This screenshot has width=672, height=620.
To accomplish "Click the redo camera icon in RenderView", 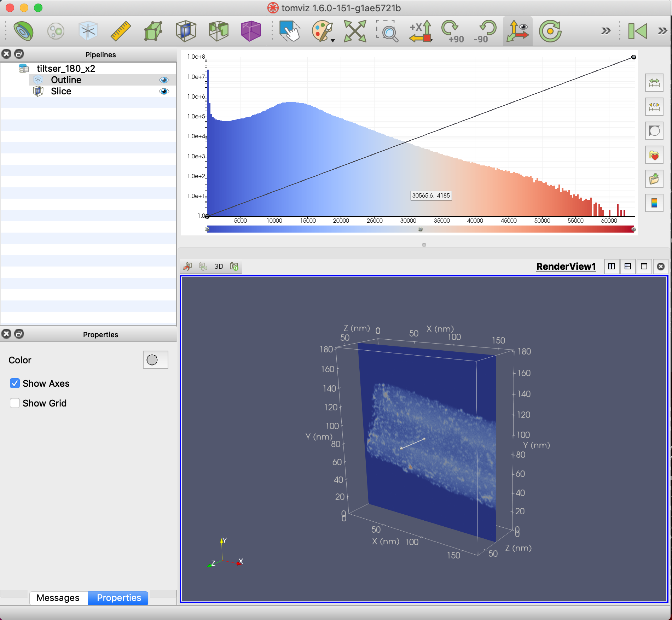I will (203, 267).
